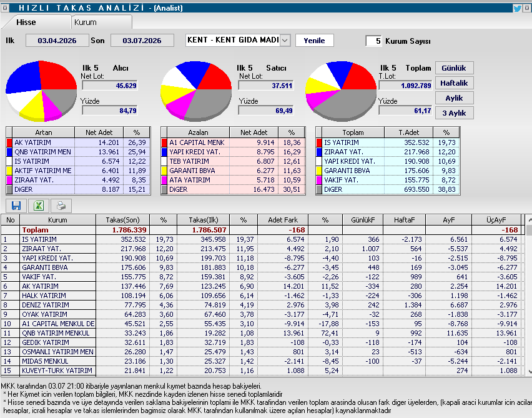532x418 pixels.
Task: Click the save (floppy disk) icon
Action: coord(16,206)
